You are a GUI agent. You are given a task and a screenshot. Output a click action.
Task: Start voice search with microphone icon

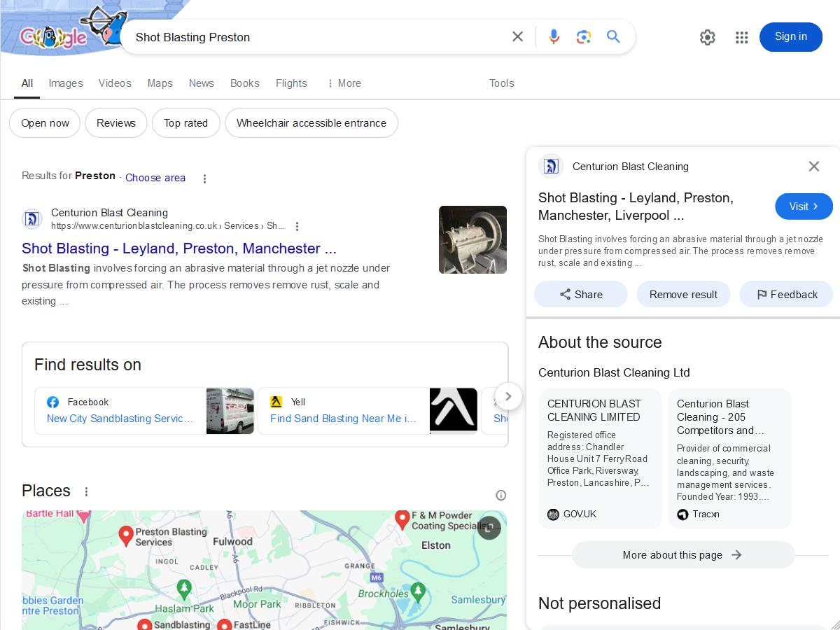pos(554,37)
